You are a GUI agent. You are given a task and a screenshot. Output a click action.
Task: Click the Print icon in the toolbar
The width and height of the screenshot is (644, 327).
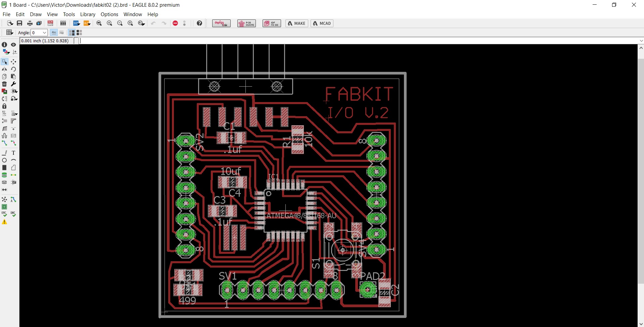(x=30, y=23)
